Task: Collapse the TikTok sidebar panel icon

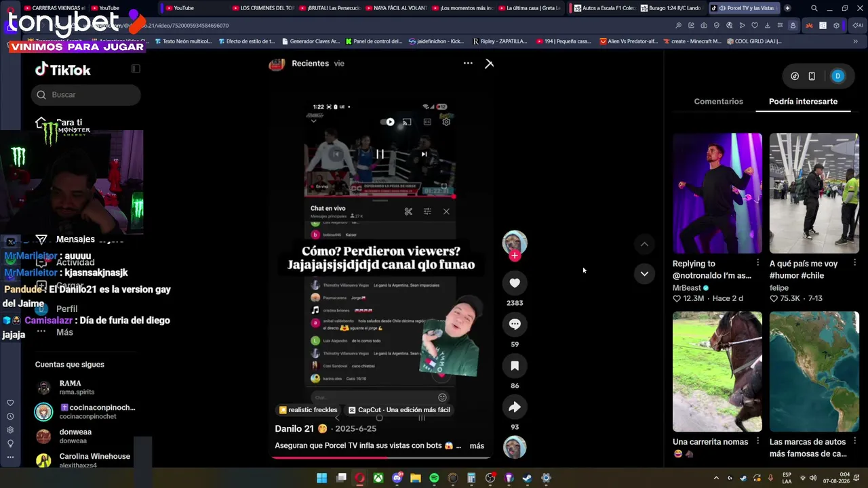Action: tap(136, 68)
